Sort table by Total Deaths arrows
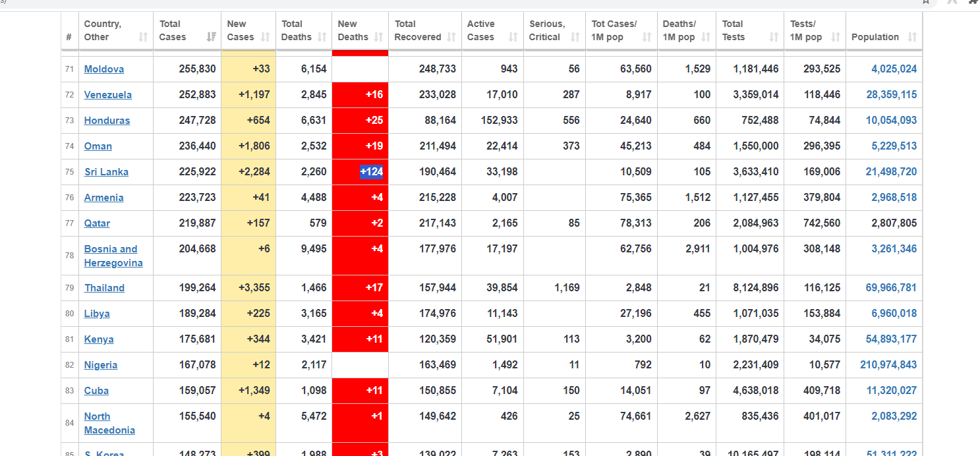Image resolution: width=980 pixels, height=456 pixels. click(322, 37)
